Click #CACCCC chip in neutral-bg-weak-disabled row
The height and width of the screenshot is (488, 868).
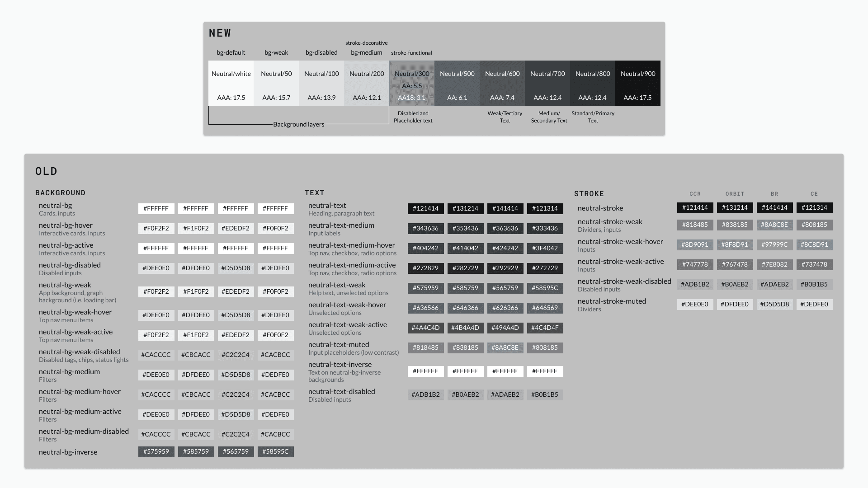coord(156,355)
